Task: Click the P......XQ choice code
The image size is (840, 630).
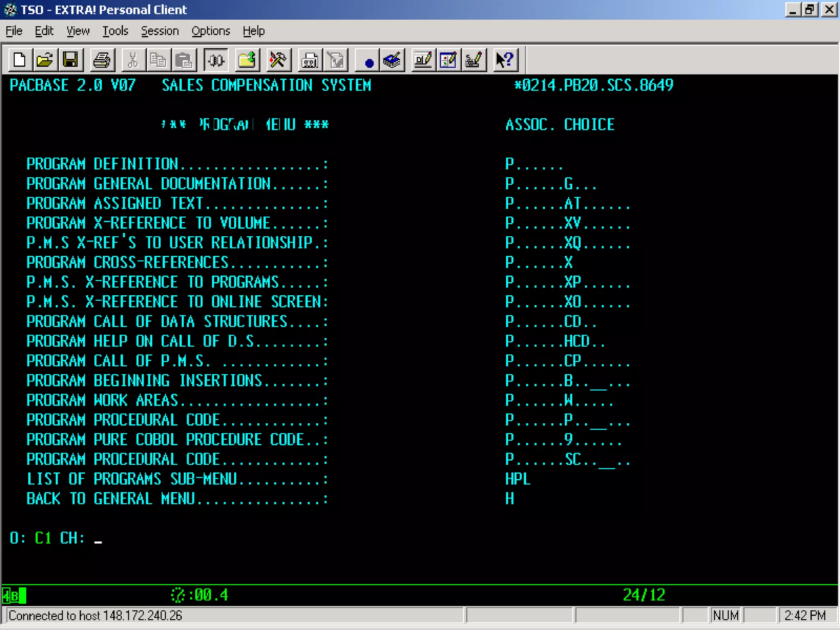Action: 568,243
